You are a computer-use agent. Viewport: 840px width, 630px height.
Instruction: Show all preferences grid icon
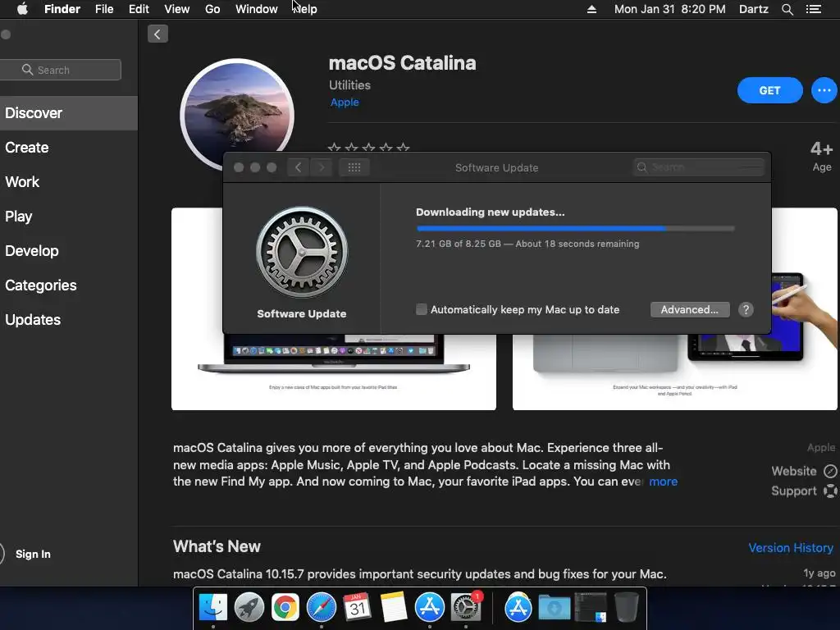pyautogui.click(x=354, y=167)
